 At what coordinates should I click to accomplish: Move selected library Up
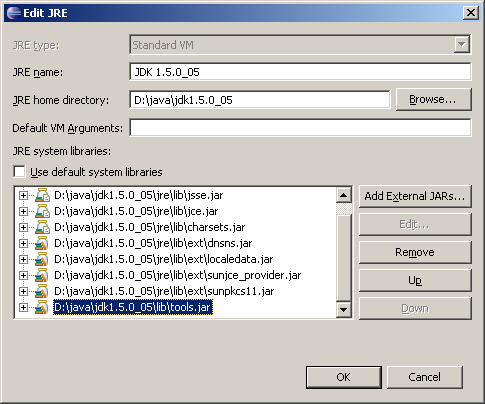[415, 280]
